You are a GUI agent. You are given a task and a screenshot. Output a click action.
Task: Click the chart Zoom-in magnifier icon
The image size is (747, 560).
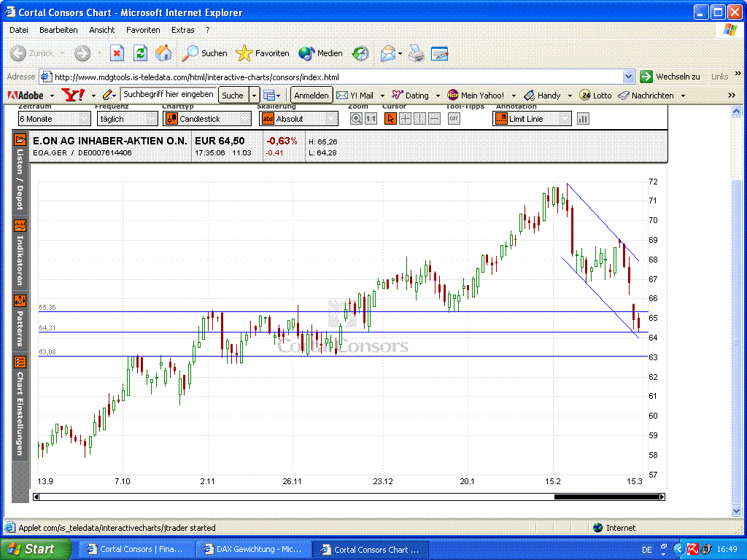pyautogui.click(x=356, y=119)
